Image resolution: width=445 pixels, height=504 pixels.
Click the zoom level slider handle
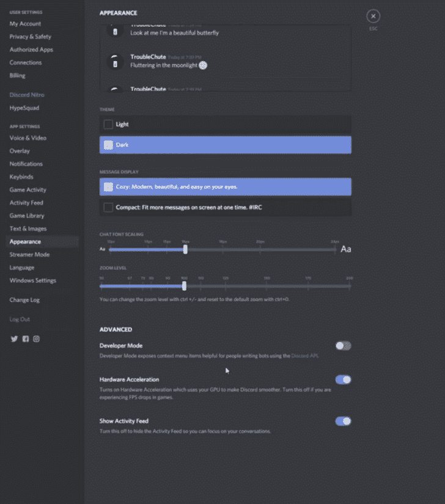[x=184, y=286]
